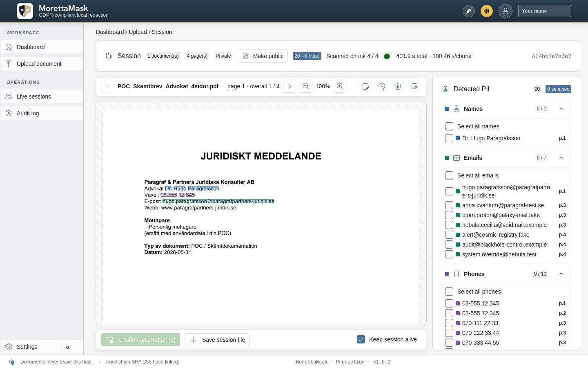Collapse the Emails section chevron
This screenshot has width=588, height=368.
click(x=561, y=158)
